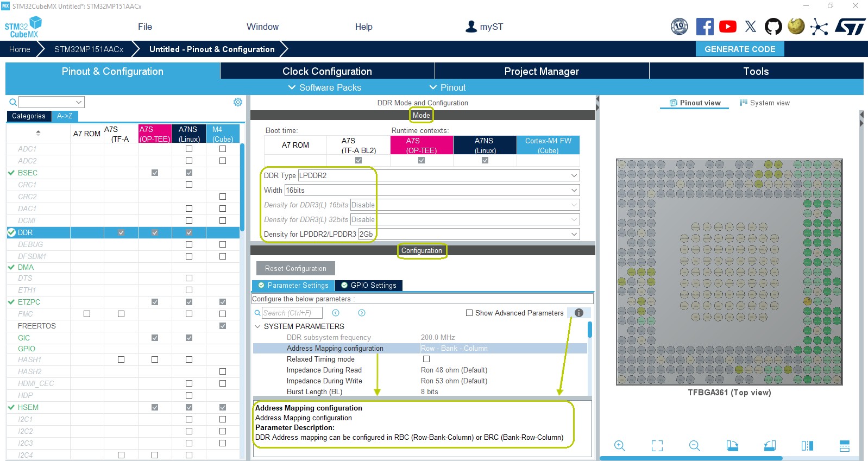868x461 pixels.
Task: Open the File menu
Action: [x=145, y=27]
